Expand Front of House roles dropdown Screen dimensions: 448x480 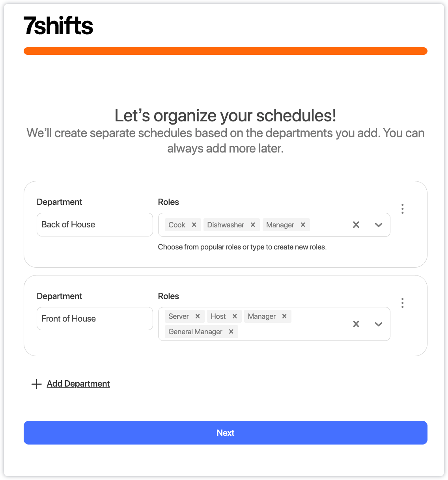pos(379,324)
